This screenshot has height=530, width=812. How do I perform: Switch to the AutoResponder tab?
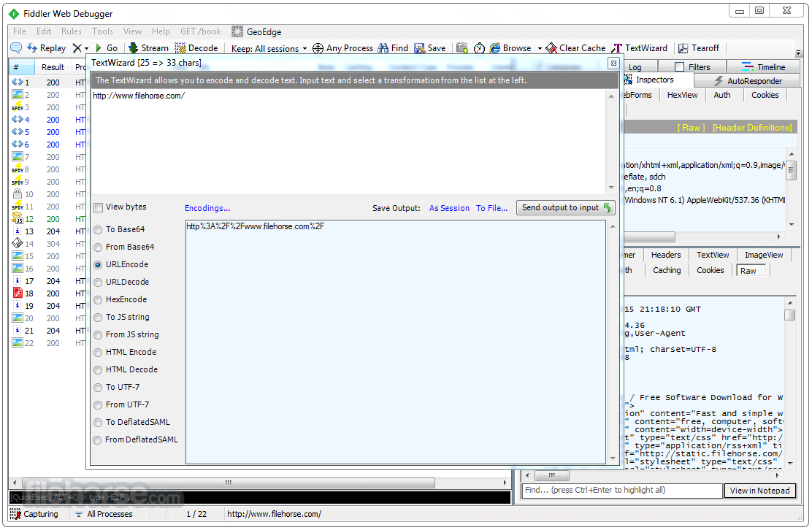[x=748, y=81]
